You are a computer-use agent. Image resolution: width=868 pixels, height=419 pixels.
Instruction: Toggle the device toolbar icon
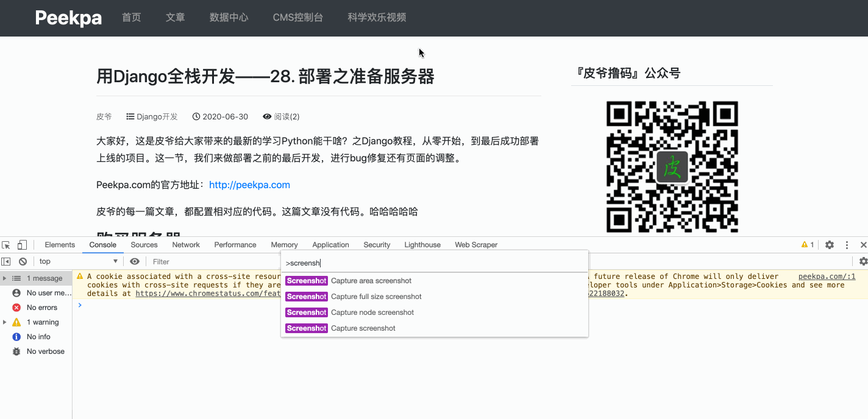point(22,245)
